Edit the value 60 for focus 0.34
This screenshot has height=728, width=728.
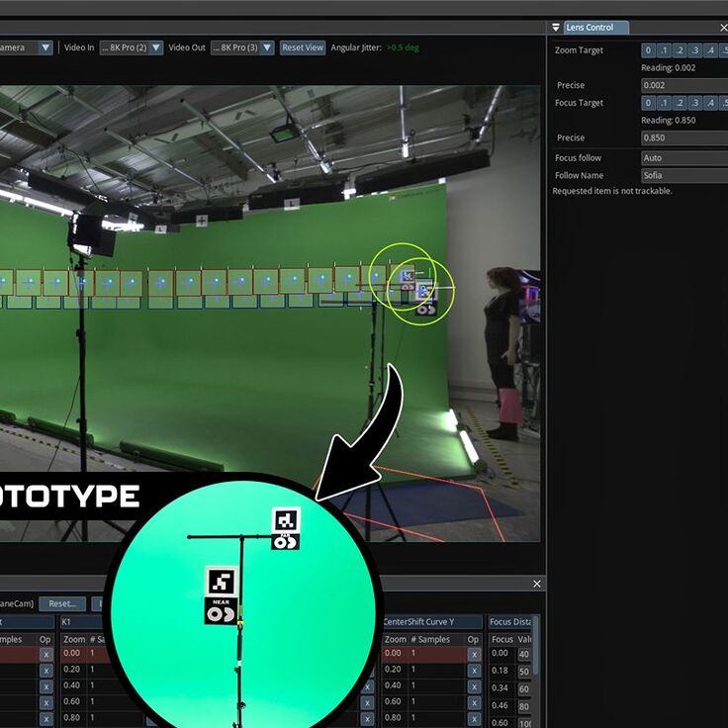523,689
